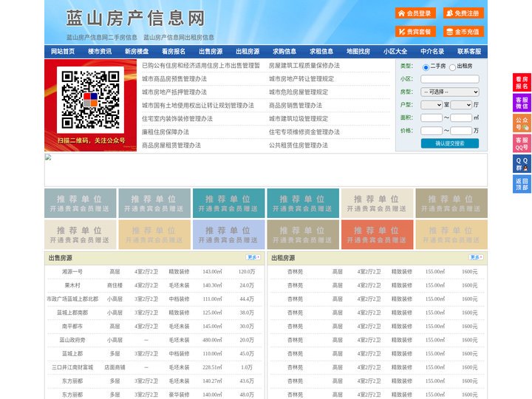Click the minimum 面积 input field

[x=432, y=117]
